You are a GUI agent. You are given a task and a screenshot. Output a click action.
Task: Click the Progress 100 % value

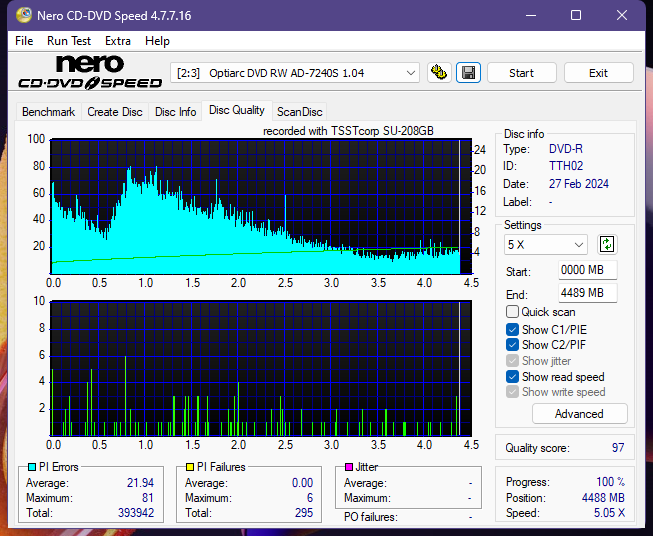coord(611,482)
